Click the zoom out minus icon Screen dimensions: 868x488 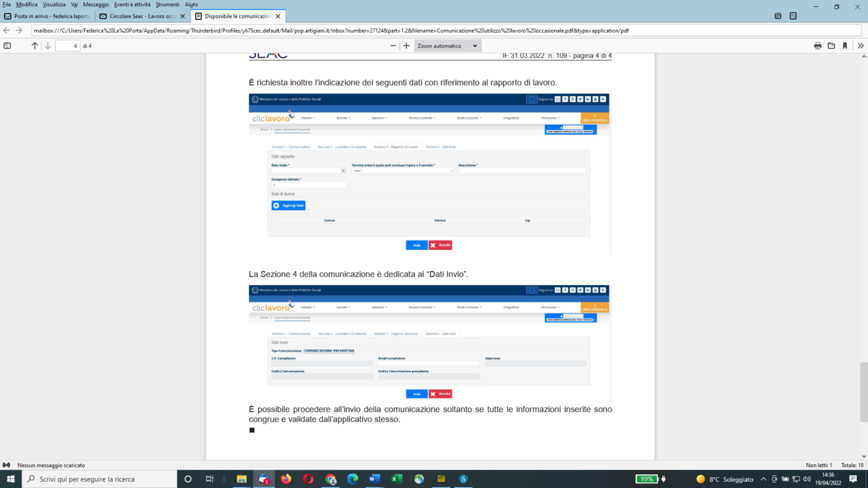393,46
